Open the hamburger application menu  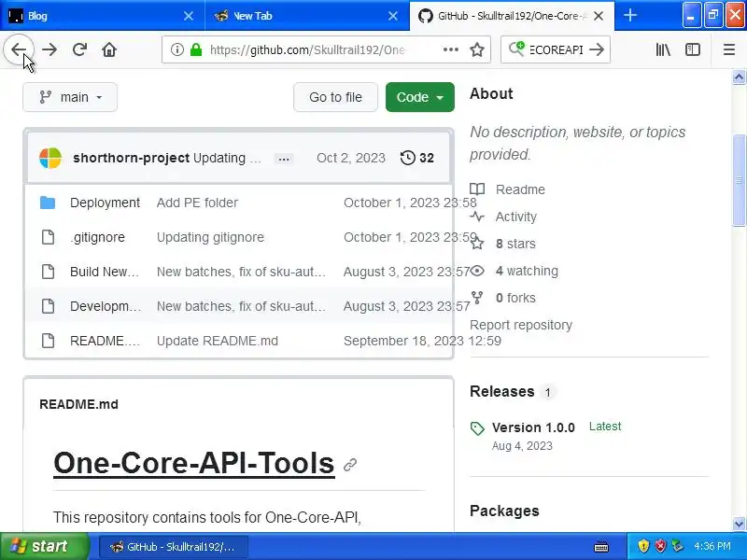(x=729, y=49)
